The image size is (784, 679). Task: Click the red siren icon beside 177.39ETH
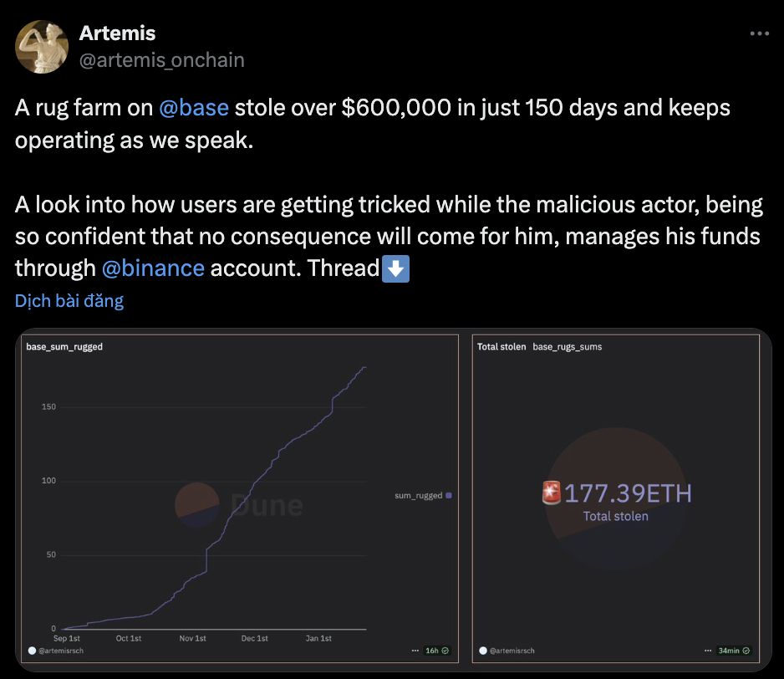552,493
